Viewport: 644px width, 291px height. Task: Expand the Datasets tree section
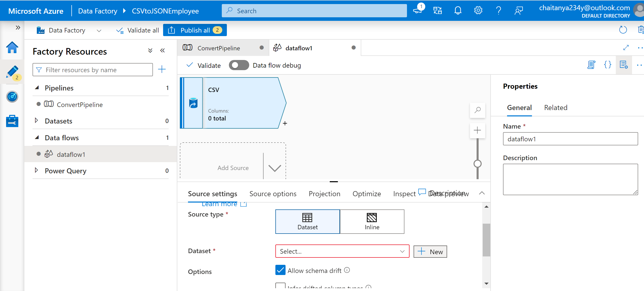pyautogui.click(x=36, y=120)
